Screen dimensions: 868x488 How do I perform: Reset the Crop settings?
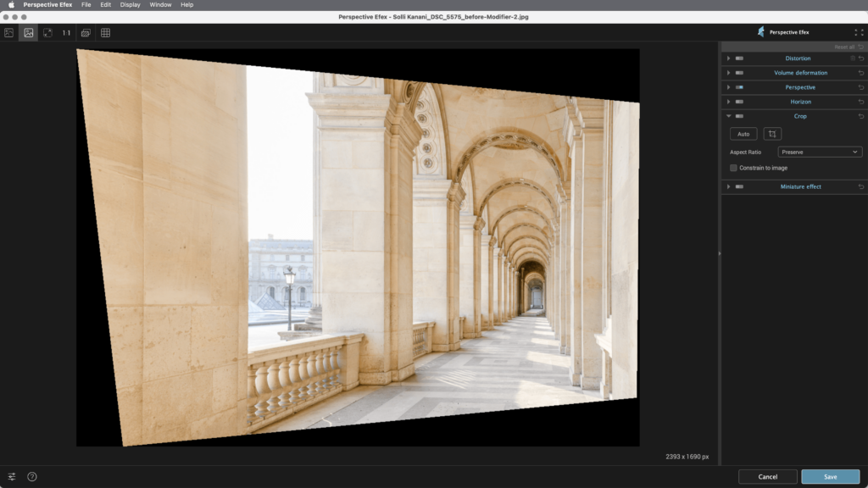861,116
